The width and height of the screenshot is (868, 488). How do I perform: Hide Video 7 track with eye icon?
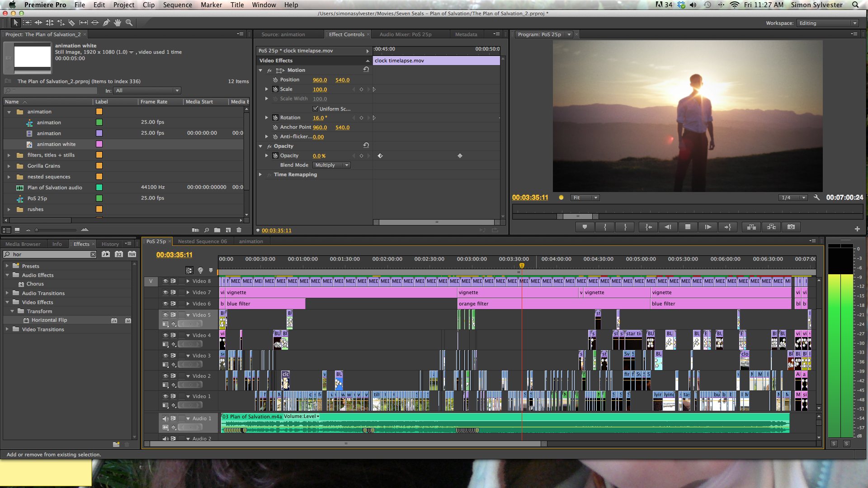coord(165,292)
